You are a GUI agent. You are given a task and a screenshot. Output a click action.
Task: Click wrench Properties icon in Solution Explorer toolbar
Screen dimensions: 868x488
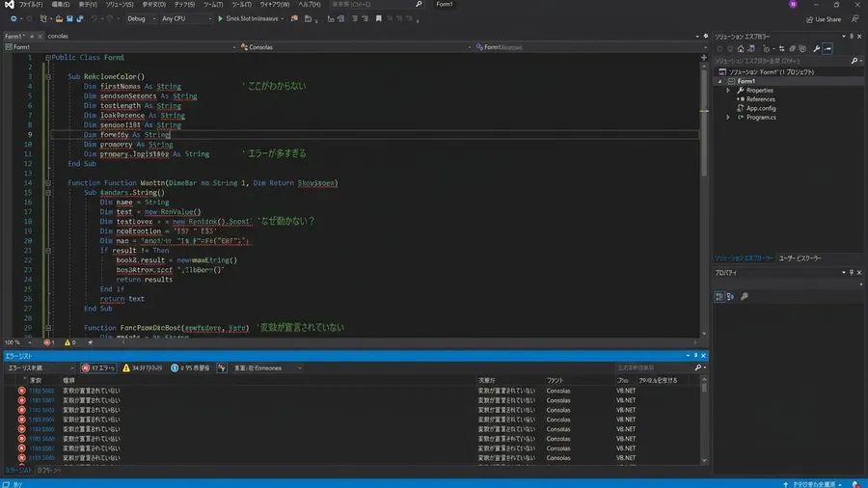pyautogui.click(x=817, y=48)
